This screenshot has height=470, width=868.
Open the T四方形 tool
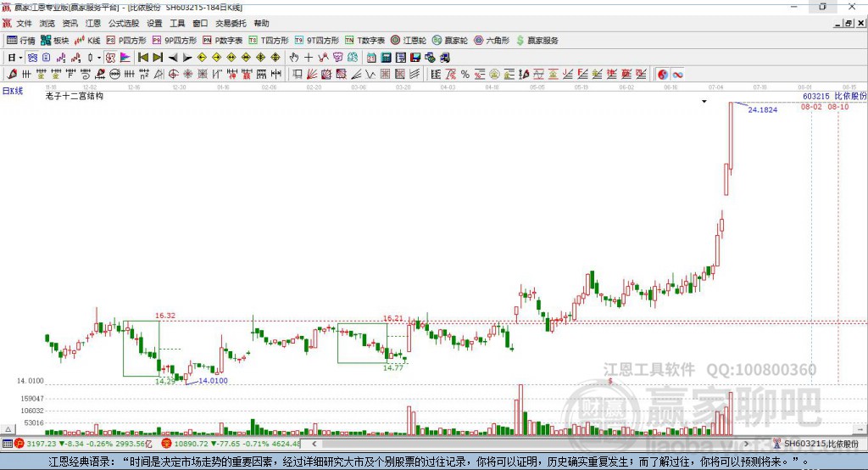click(269, 41)
